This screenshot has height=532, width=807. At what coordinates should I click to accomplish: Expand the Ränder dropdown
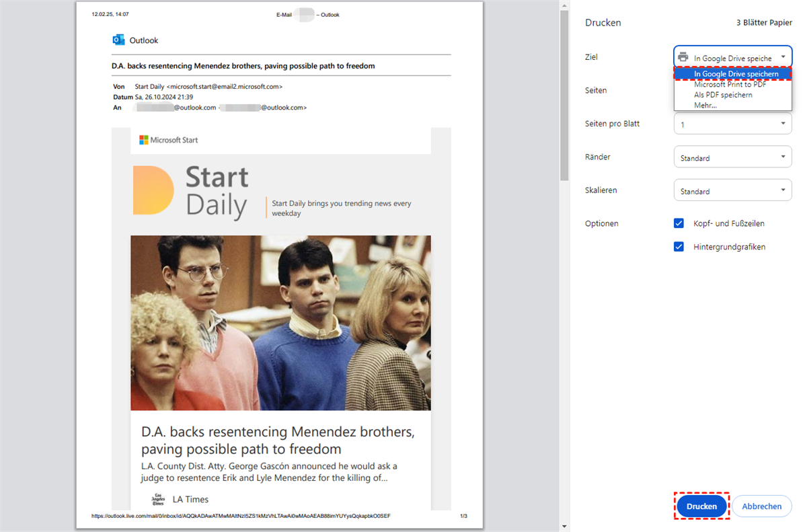(x=732, y=158)
